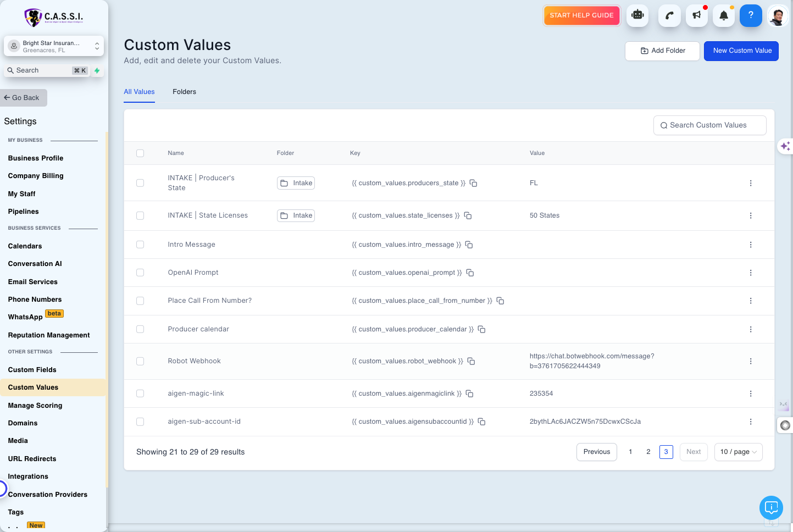Copy the robot_webhook key
793x532 pixels.
[471, 361]
